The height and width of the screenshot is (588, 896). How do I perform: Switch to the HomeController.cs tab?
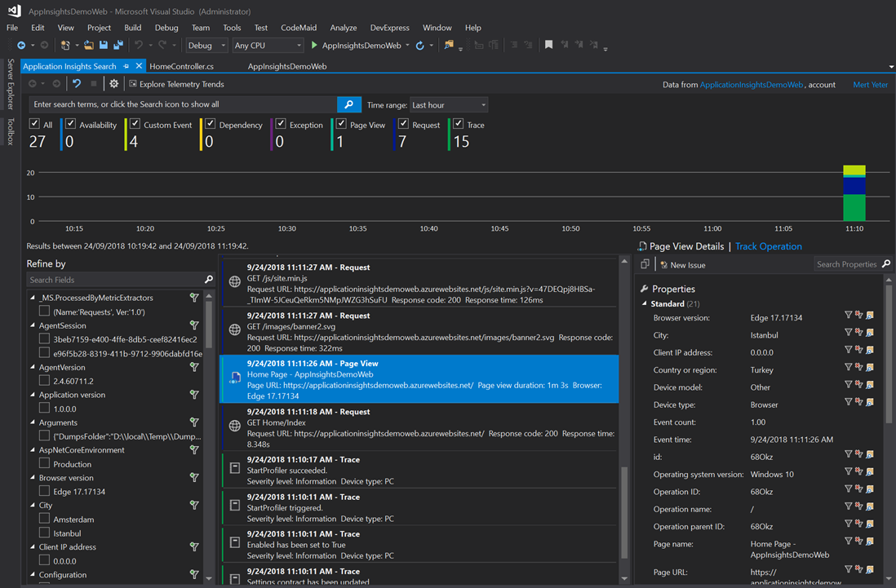(181, 66)
